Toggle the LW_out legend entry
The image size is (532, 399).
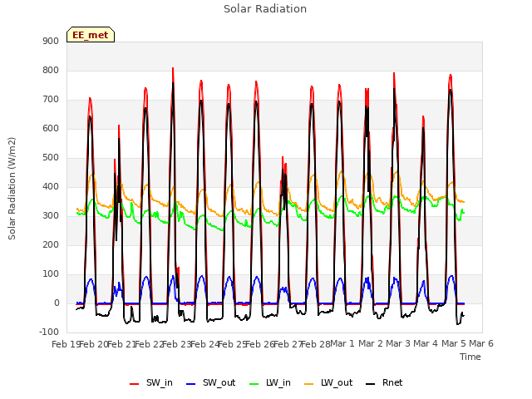pyautogui.click(x=328, y=382)
